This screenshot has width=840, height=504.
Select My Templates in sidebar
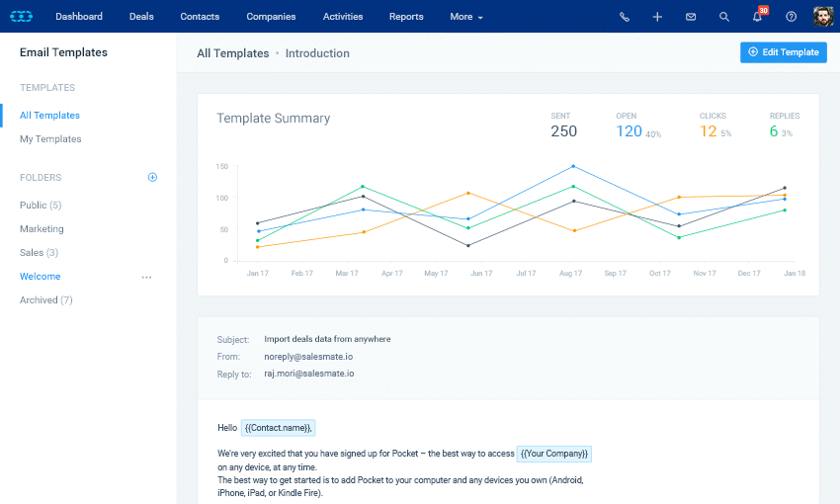coord(50,138)
